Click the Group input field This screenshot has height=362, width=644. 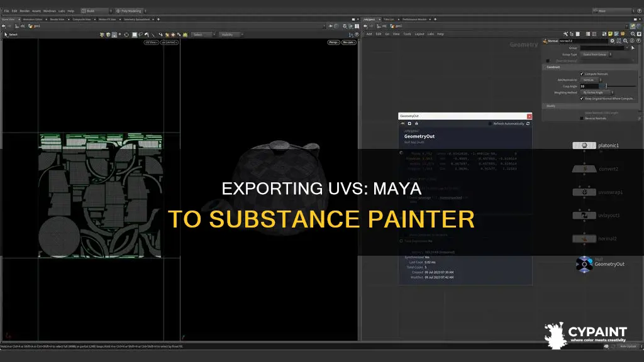pyautogui.click(x=603, y=48)
